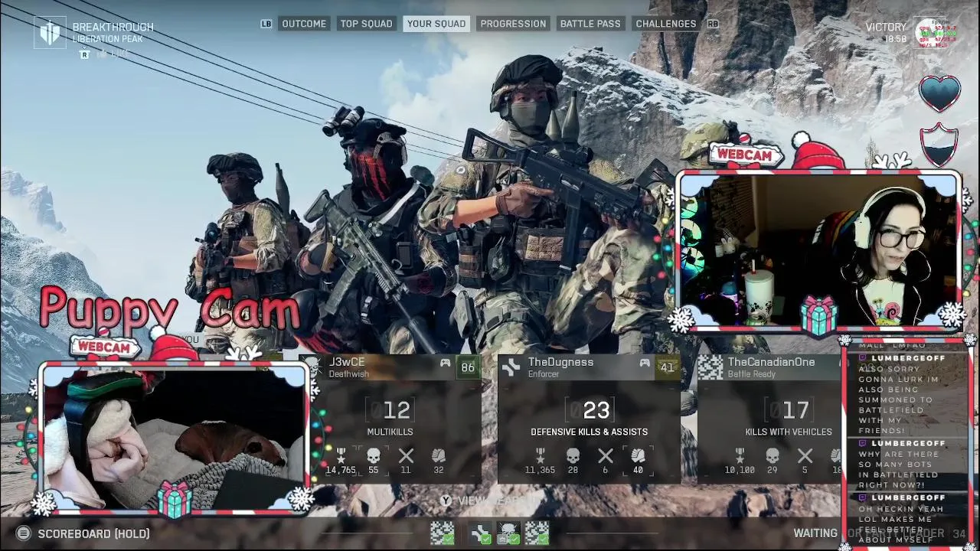Click the Breakthrough mode shield icon

[x=50, y=33]
